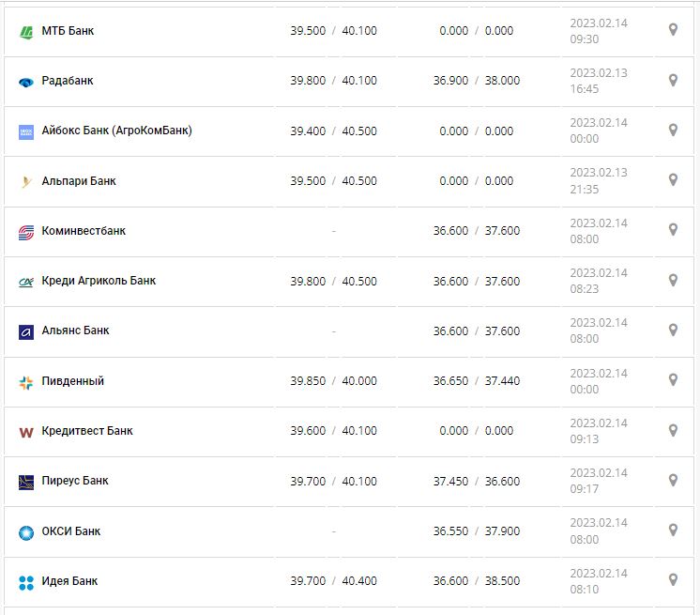700x615 pixels.
Task: Click Коминвестбанк bank name
Action: pos(84,231)
